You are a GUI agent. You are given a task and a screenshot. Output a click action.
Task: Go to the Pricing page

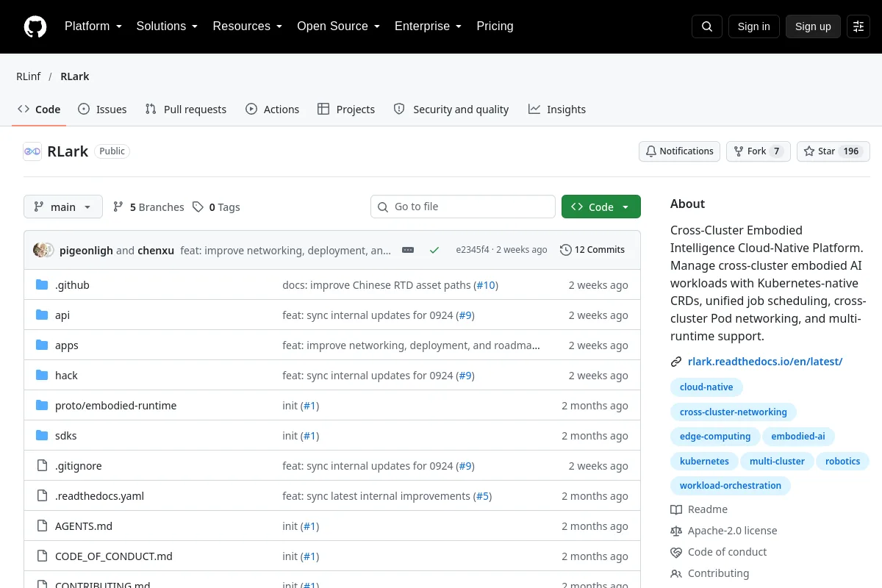495,26
